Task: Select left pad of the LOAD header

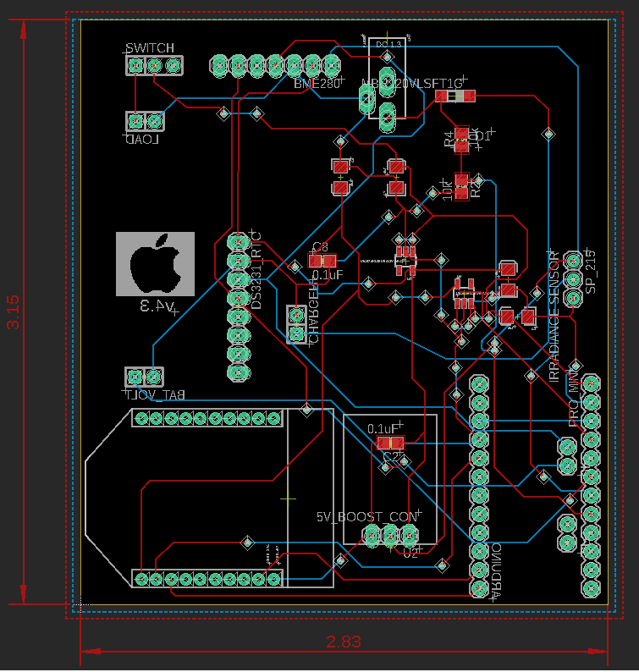Action: point(136,121)
